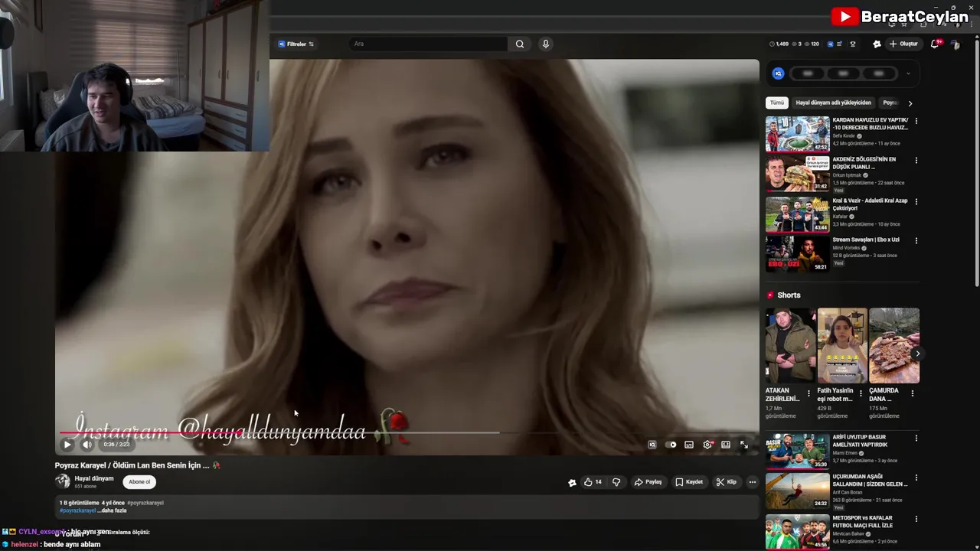Like the video with thumbs up
The width and height of the screenshot is (980, 551).
click(x=593, y=482)
